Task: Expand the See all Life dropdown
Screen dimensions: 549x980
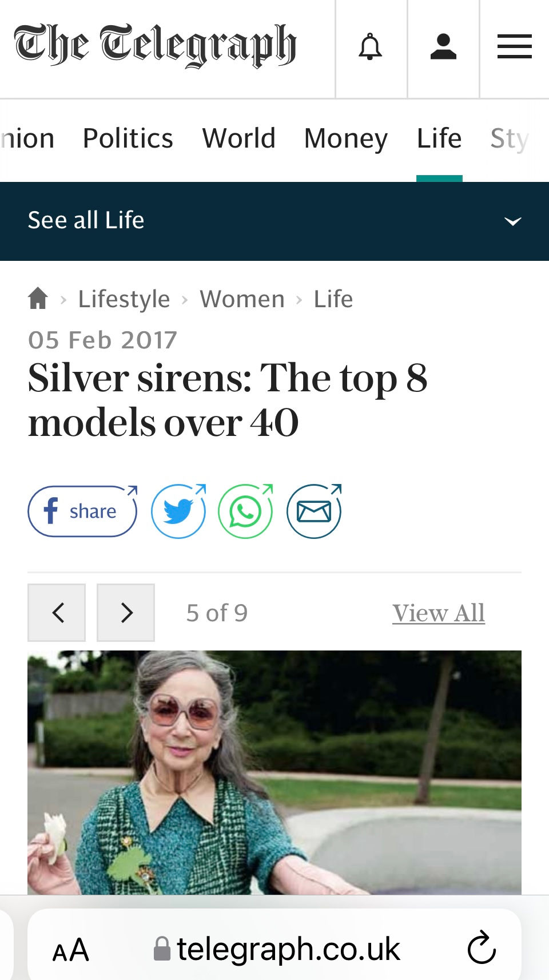Action: 512,221
